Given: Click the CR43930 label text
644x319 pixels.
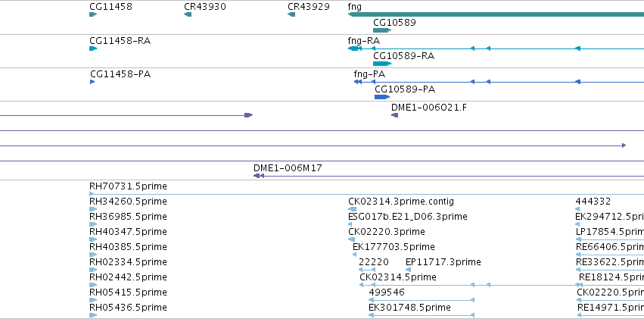Looking at the screenshot, I should pos(205,7).
